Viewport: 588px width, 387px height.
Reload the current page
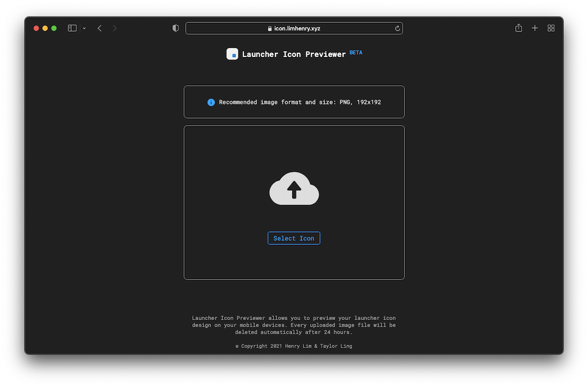pyautogui.click(x=397, y=28)
